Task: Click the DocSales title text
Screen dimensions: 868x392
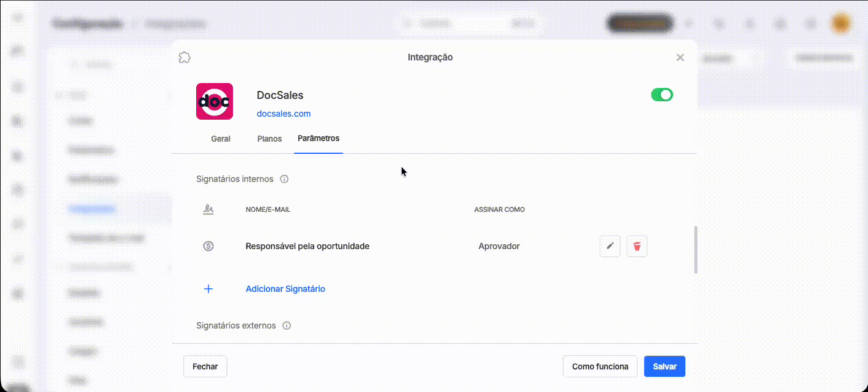Action: tap(280, 95)
